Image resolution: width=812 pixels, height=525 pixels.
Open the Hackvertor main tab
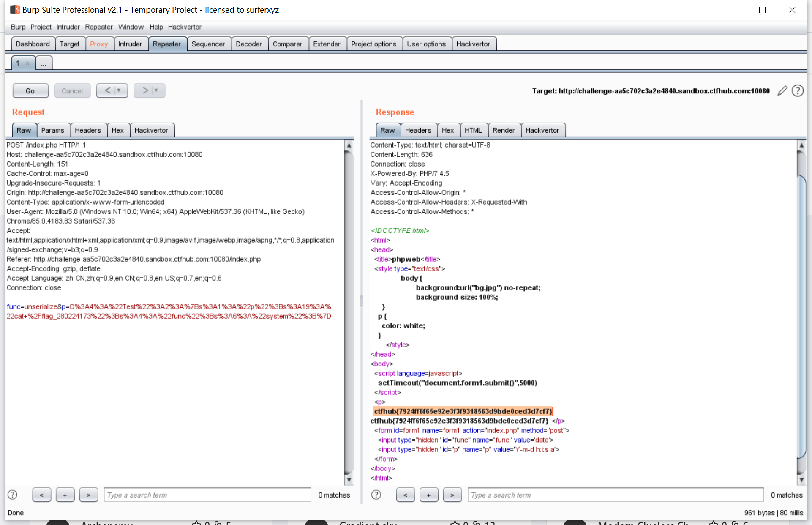tap(473, 44)
